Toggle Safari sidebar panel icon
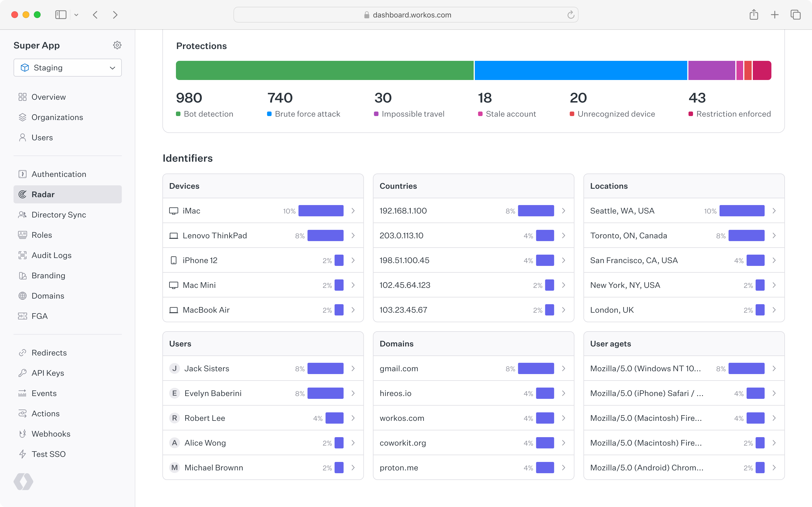812x507 pixels. (x=61, y=15)
